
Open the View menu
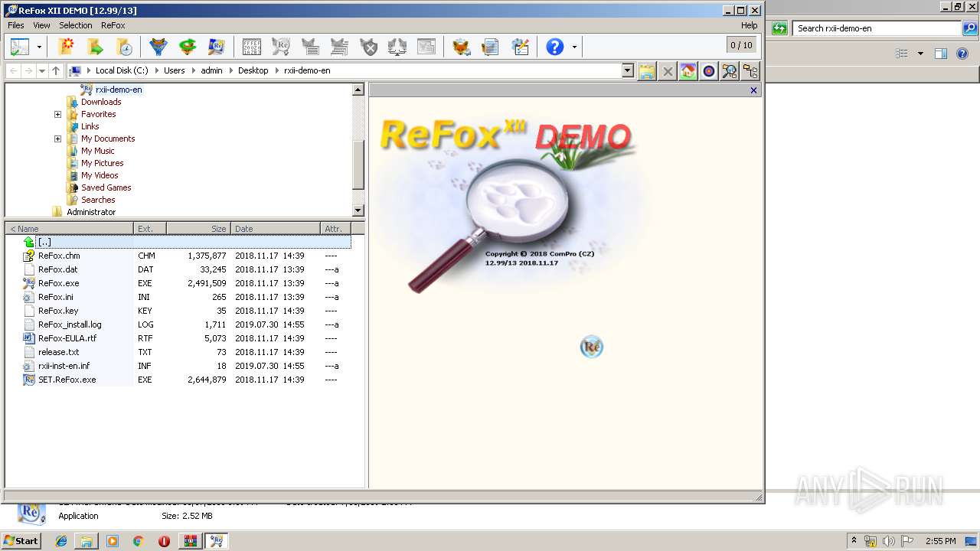41,25
